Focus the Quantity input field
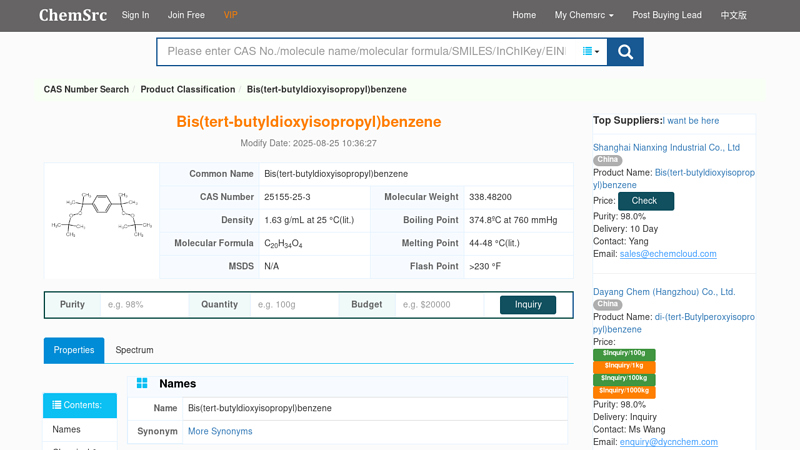Screen dimensions: 800x450 [293, 305]
